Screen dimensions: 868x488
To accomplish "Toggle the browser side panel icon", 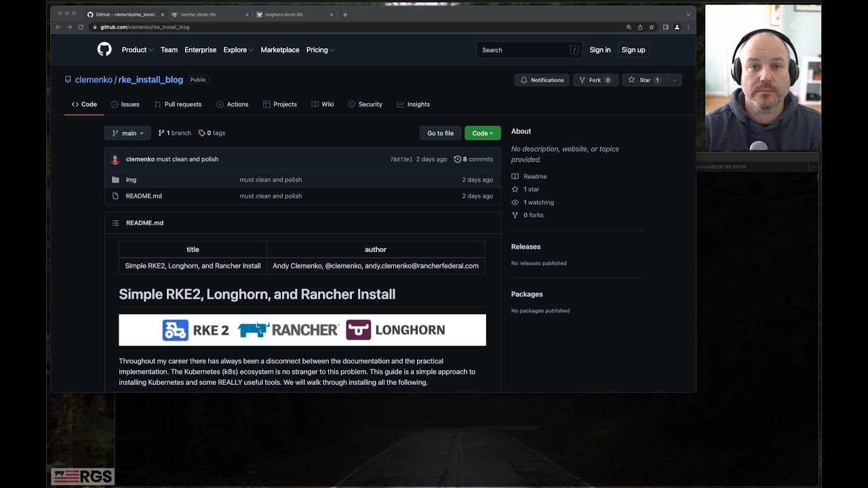I will pyautogui.click(x=666, y=27).
